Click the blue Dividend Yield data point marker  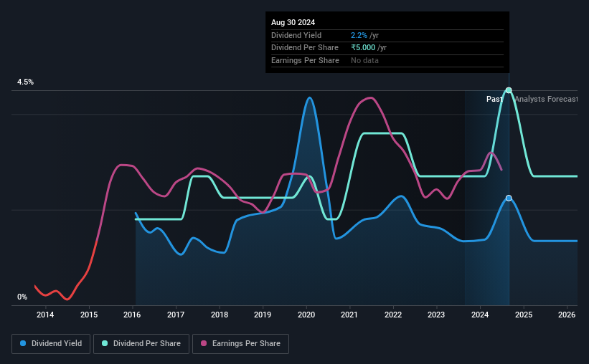[509, 198]
